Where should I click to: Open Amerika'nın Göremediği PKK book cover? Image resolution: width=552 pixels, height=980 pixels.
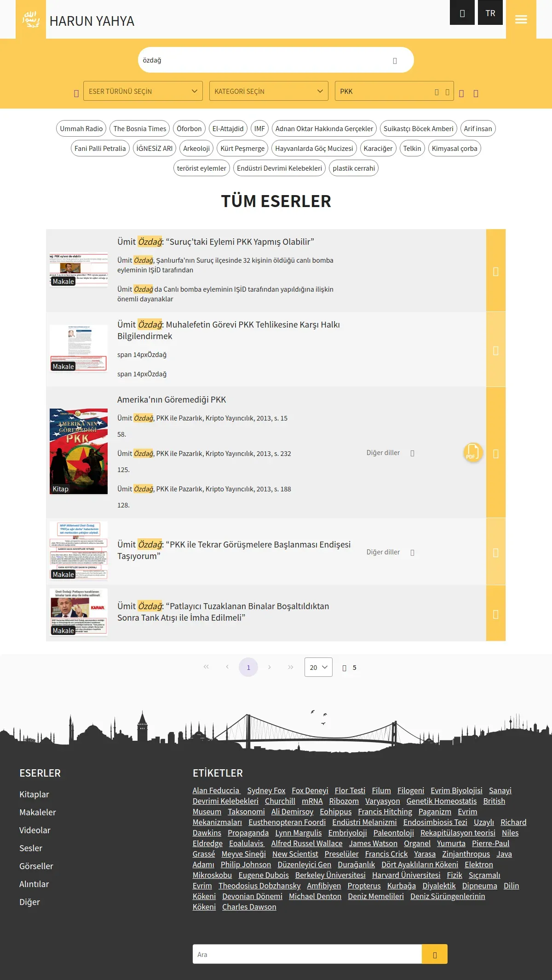79,451
